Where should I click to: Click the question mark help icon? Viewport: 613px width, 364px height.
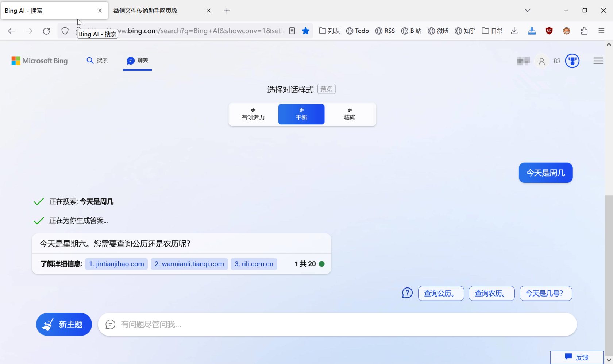point(407,293)
